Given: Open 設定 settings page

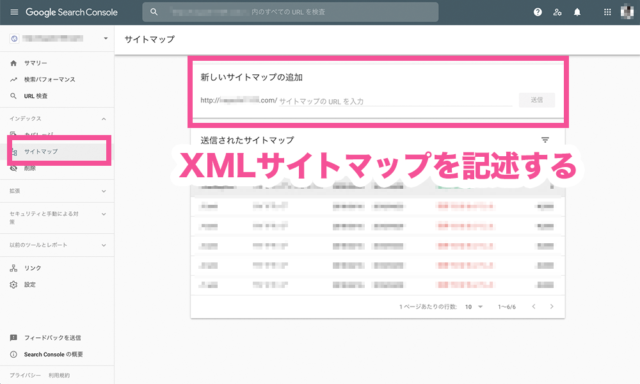Looking at the screenshot, I should [x=29, y=284].
